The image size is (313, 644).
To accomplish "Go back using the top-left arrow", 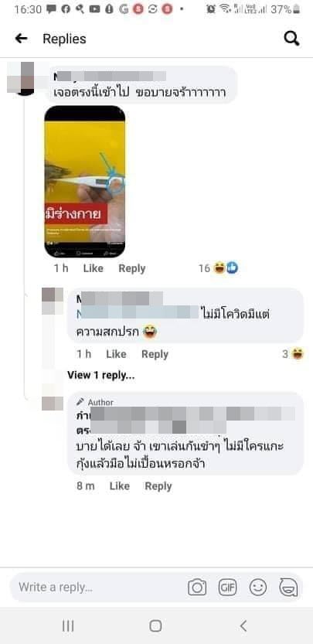I will pyautogui.click(x=21, y=39).
